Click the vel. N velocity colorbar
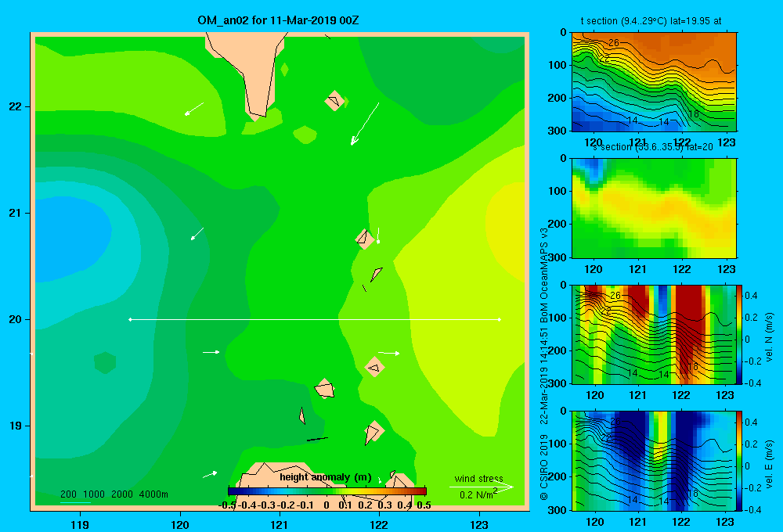The width and height of the screenshot is (783, 532). [739, 334]
